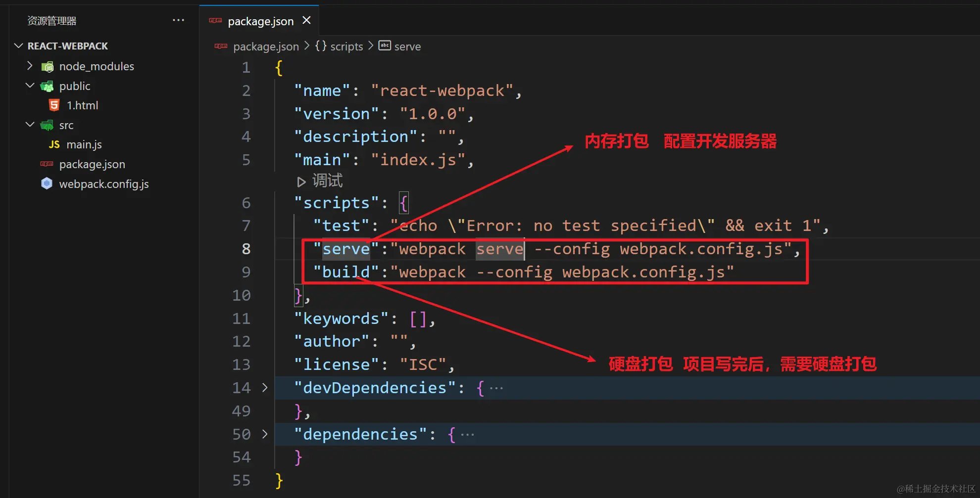Click package.json breadcrumb segment
The width and height of the screenshot is (980, 498).
(266, 46)
